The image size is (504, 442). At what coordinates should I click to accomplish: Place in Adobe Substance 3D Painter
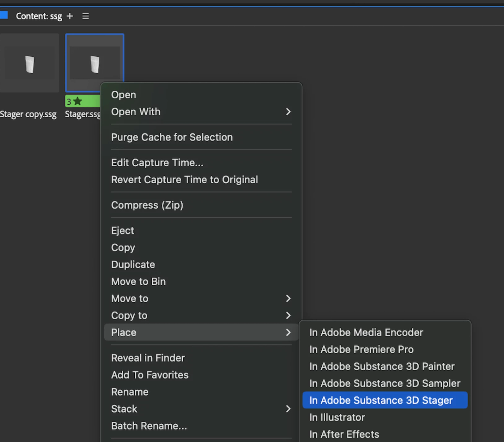[x=385, y=366]
